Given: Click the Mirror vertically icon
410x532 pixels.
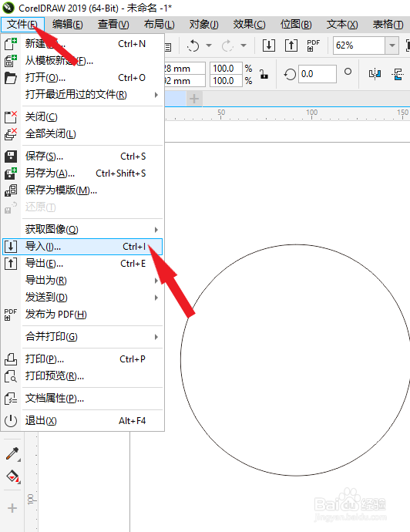Looking at the screenshot, I should [x=398, y=74].
